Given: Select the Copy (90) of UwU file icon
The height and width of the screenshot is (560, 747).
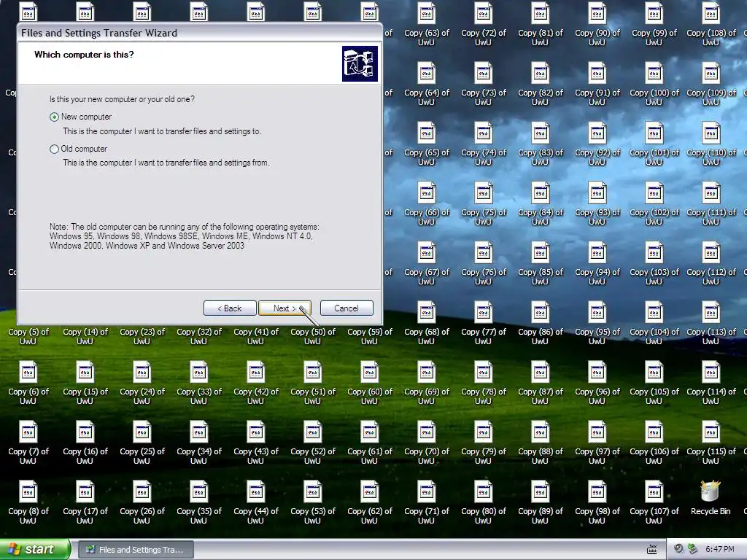Looking at the screenshot, I should click(x=597, y=14).
